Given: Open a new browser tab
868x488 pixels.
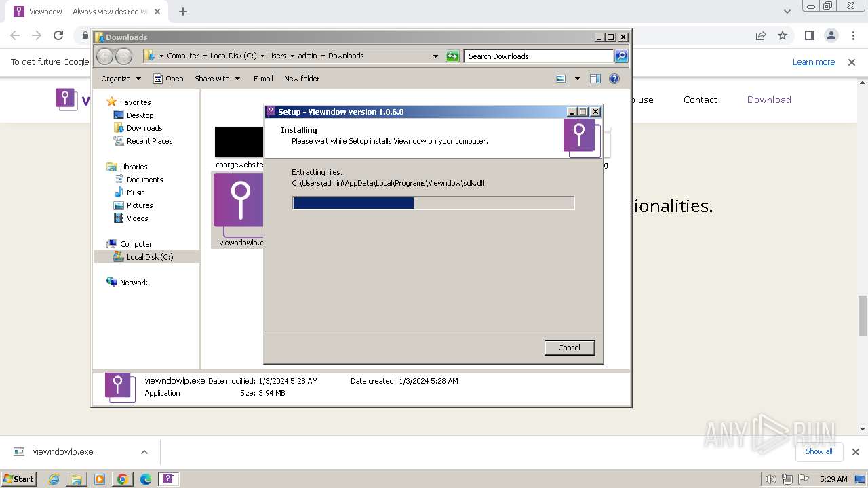Looking at the screenshot, I should click(183, 12).
